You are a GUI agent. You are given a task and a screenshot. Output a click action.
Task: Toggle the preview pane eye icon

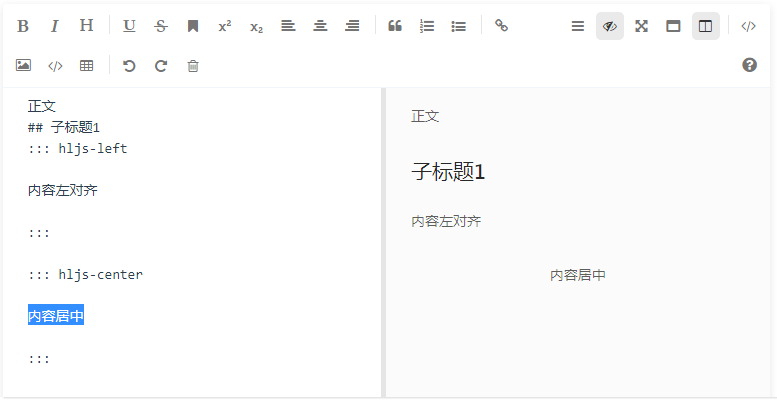[609, 26]
